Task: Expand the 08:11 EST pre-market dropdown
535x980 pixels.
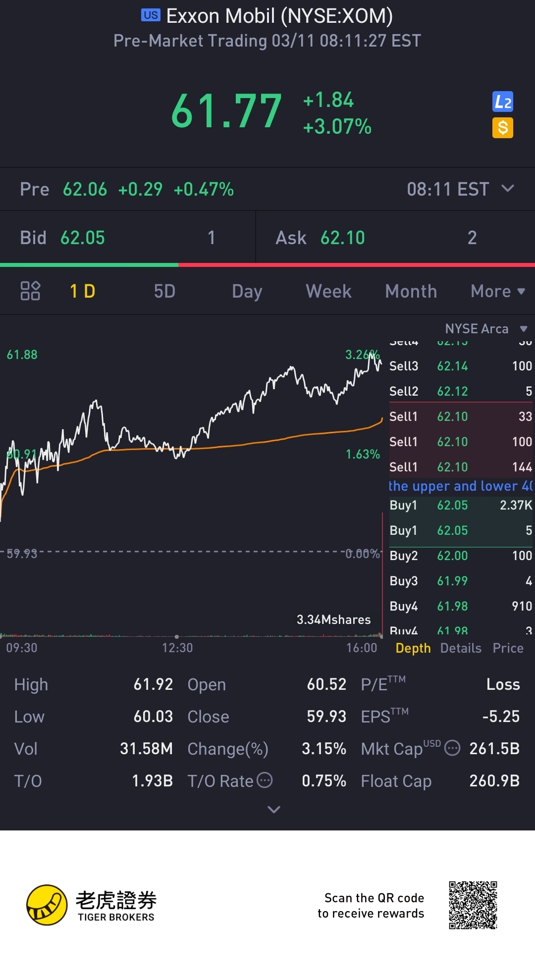Action: click(x=461, y=189)
